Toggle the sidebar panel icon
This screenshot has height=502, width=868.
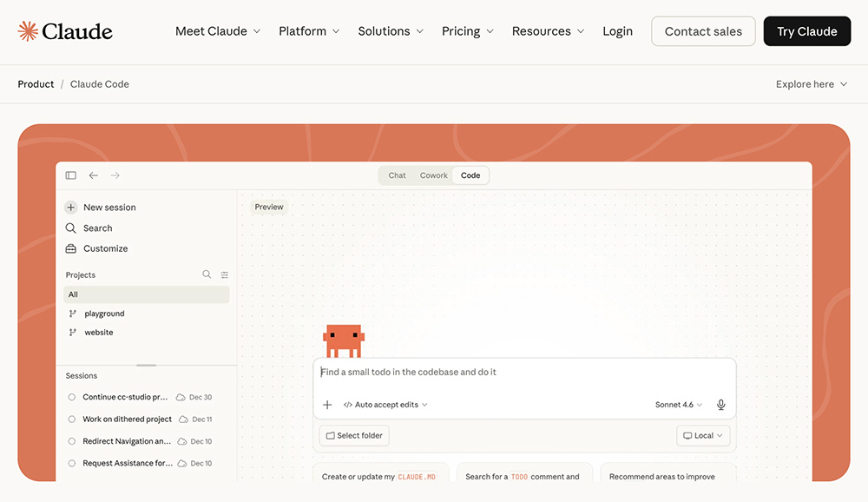pos(71,175)
